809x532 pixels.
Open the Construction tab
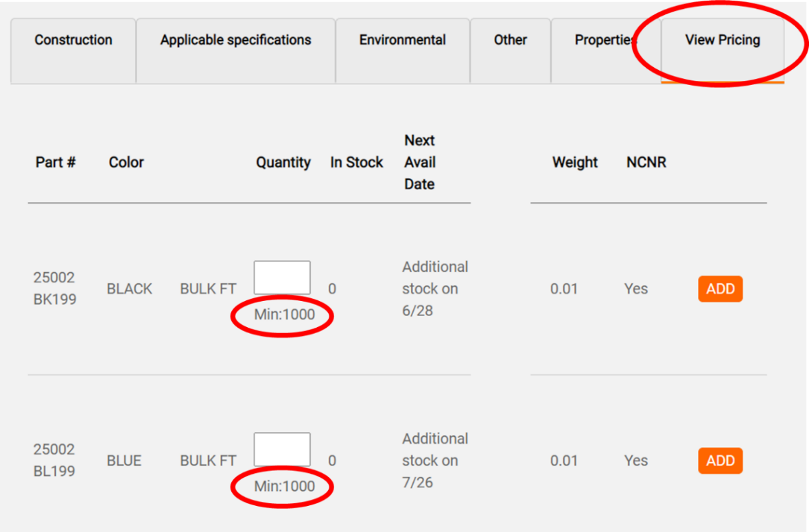(73, 40)
